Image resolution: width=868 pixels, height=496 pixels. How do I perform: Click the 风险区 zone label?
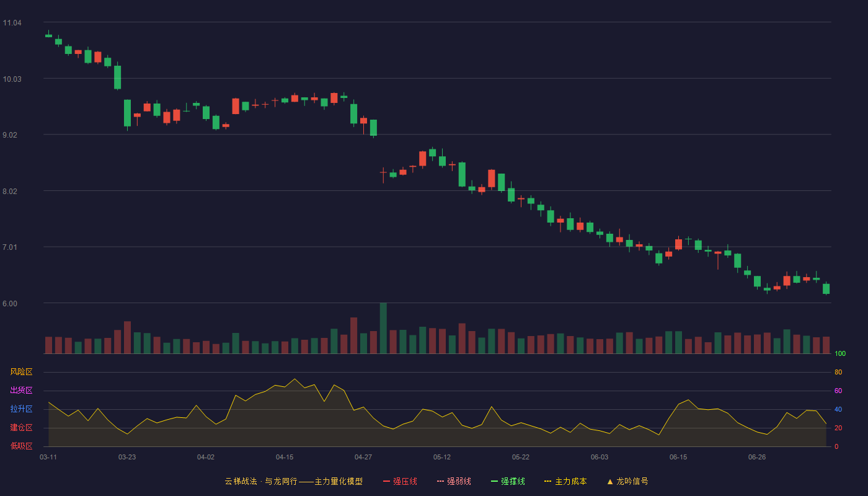point(21,372)
